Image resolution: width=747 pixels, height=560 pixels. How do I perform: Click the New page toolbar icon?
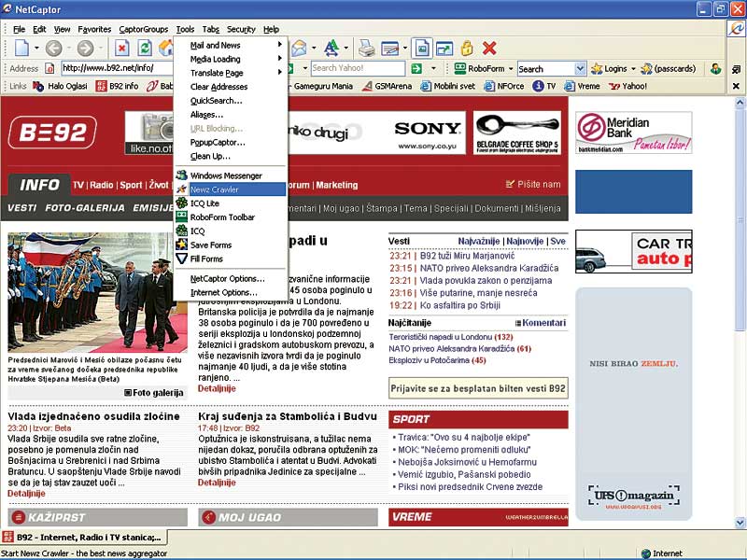tap(21, 49)
